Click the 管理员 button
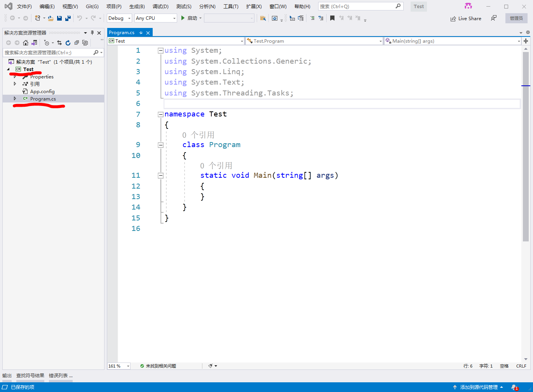Viewport: 533px width, 392px height. [516, 18]
